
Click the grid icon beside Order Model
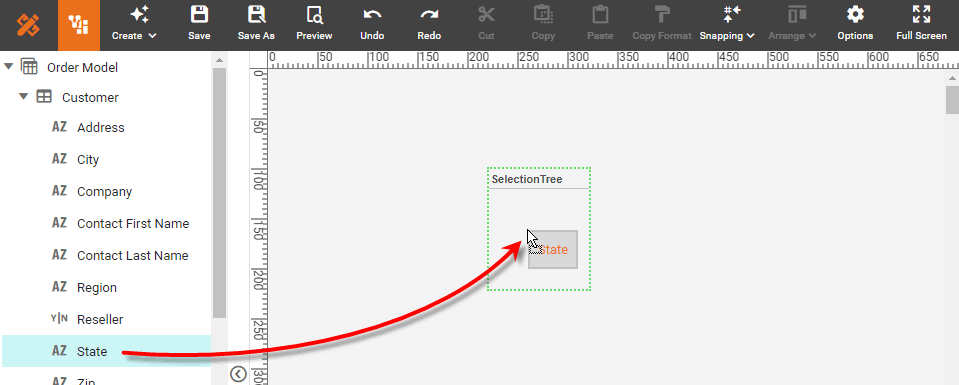30,66
